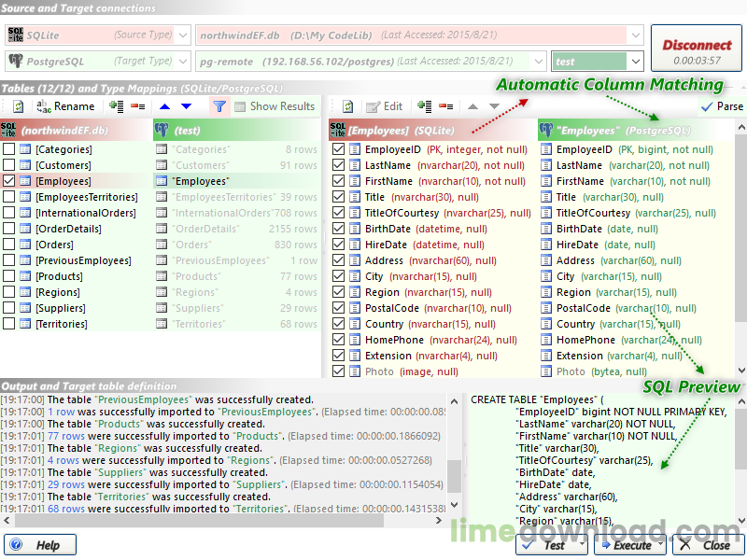Image resolution: width=747 pixels, height=560 pixels.
Task: Remove a column using the red minus icon in columns toolbar
Action: (x=446, y=106)
